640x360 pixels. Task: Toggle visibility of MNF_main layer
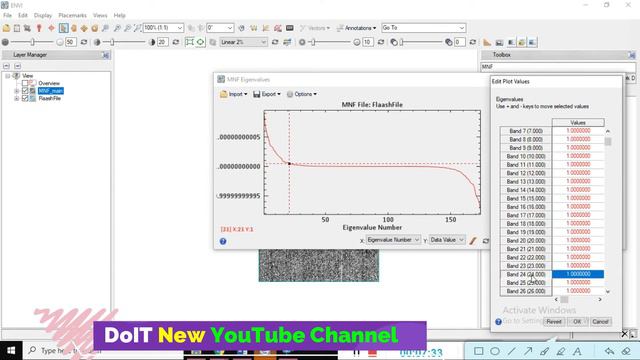click(x=25, y=91)
